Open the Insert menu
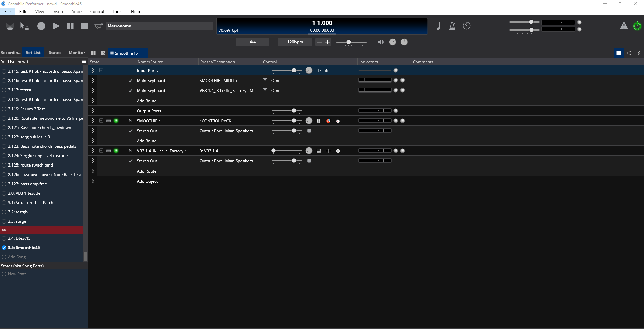 [x=58, y=12]
